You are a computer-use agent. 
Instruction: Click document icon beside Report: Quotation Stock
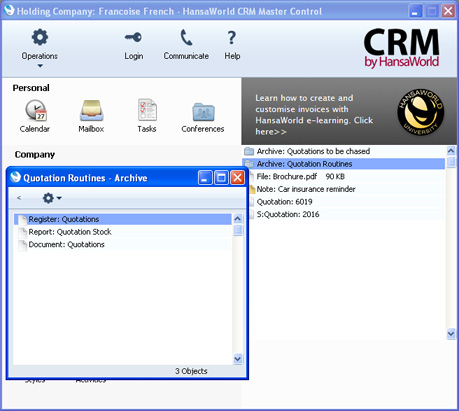click(x=23, y=232)
